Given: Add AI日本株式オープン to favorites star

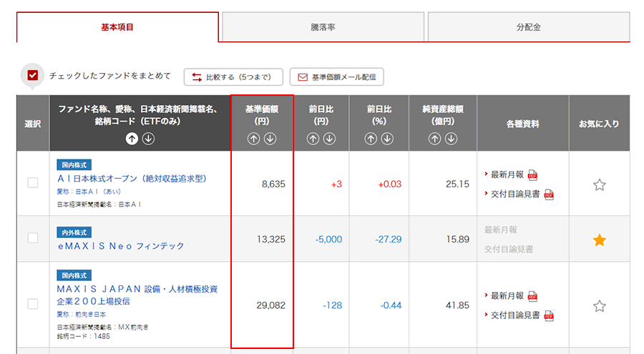Looking at the screenshot, I should [599, 185].
